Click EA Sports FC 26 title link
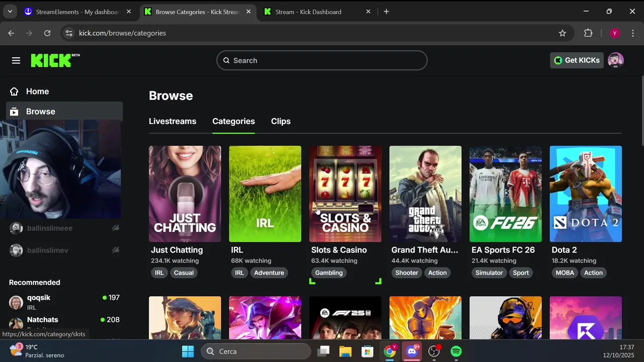Image resolution: width=644 pixels, height=362 pixels. coord(503,250)
